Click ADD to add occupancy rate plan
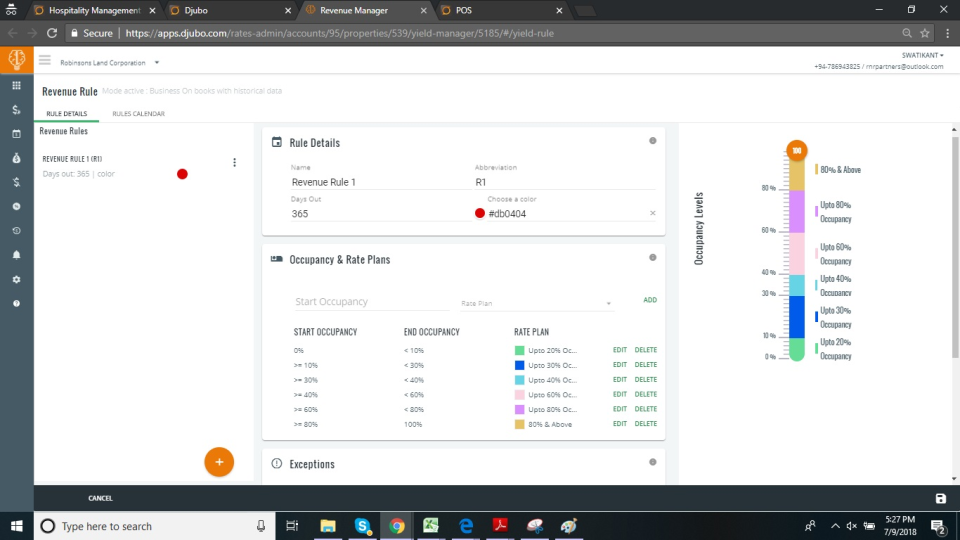Screen dimensions: 960x540 [650, 300]
